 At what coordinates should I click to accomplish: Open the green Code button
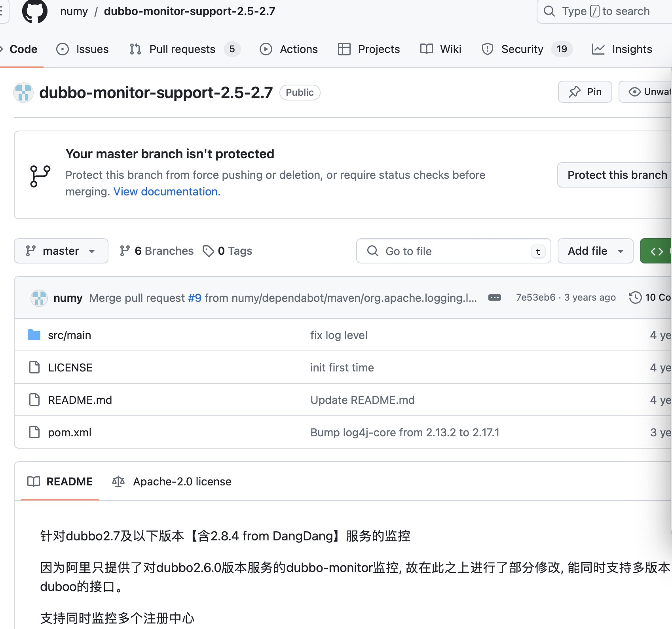pos(656,251)
